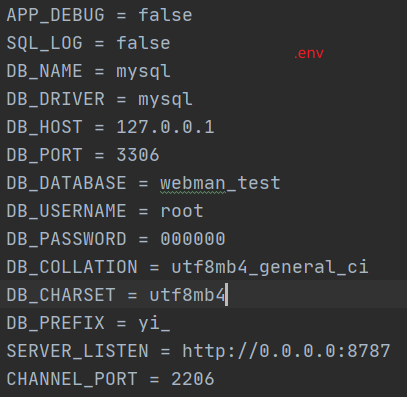407x397 pixels.
Task: Click the CHANNEL_PORT key name
Action: pyautogui.click(x=72, y=379)
